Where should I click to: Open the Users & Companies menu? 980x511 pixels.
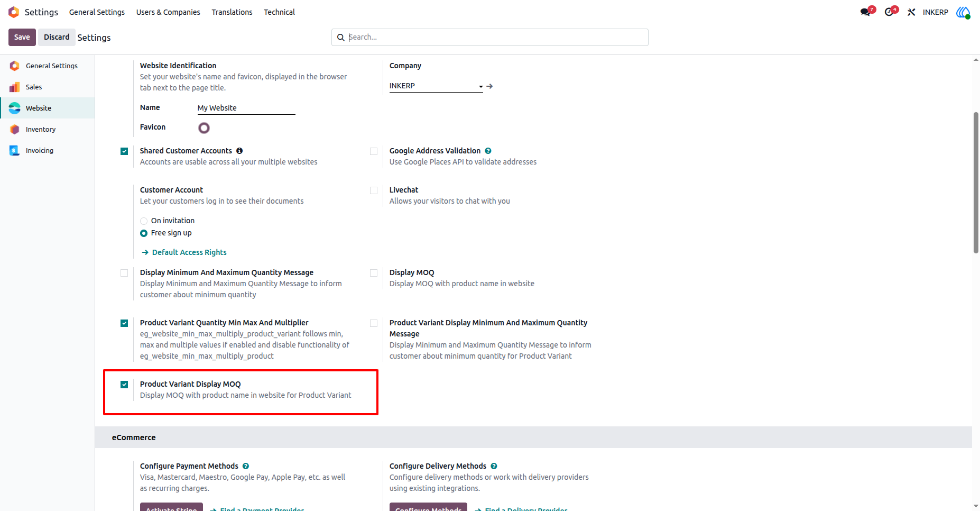pyautogui.click(x=168, y=12)
